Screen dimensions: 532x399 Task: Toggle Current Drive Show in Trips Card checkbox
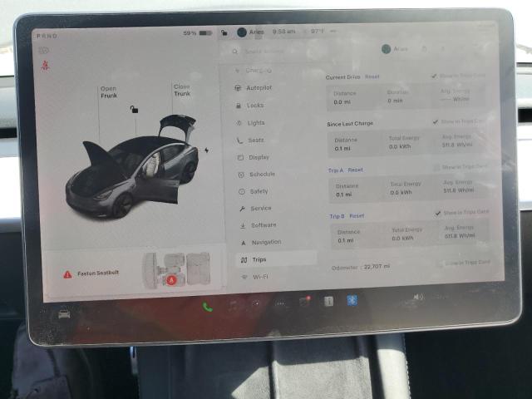point(434,76)
